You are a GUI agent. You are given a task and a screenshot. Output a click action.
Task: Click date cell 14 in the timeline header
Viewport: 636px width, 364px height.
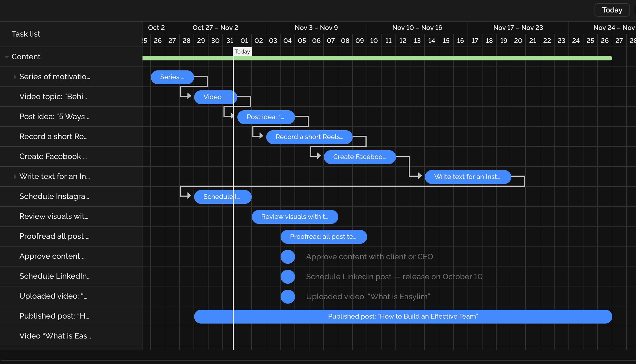(432, 41)
